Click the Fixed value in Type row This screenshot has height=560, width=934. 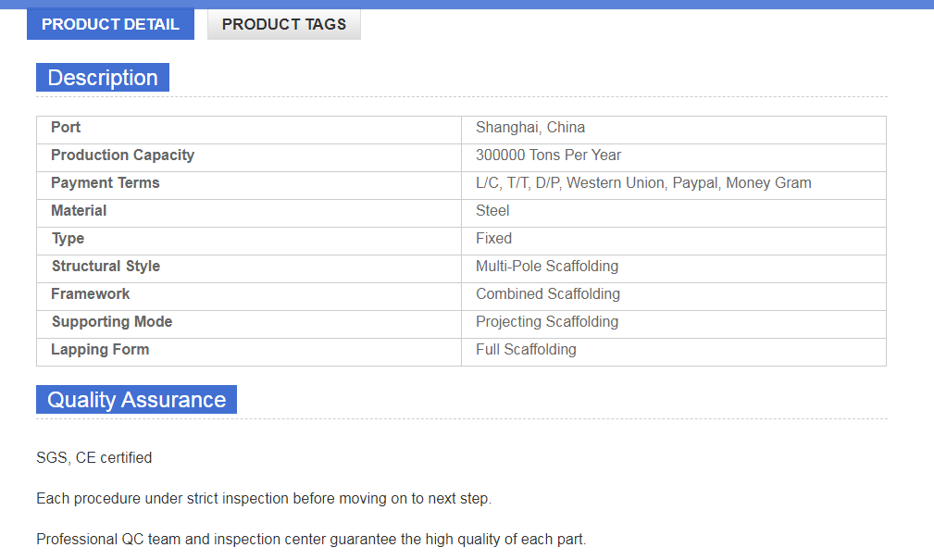(x=493, y=239)
